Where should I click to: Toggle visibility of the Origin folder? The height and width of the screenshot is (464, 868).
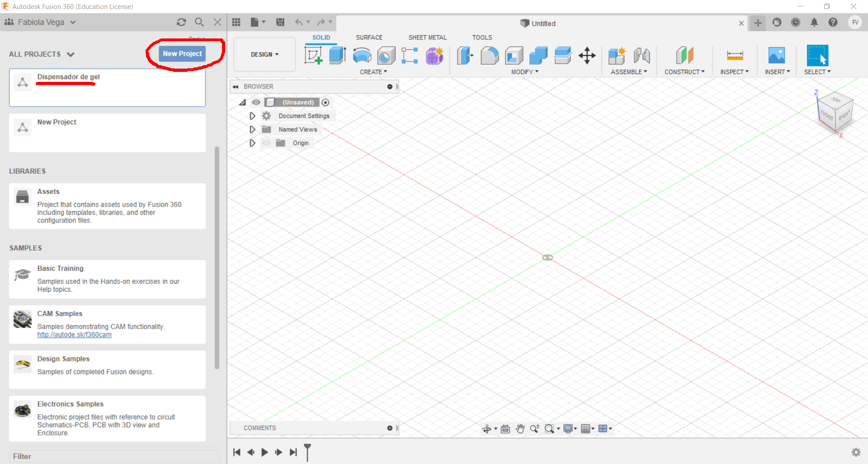point(266,143)
